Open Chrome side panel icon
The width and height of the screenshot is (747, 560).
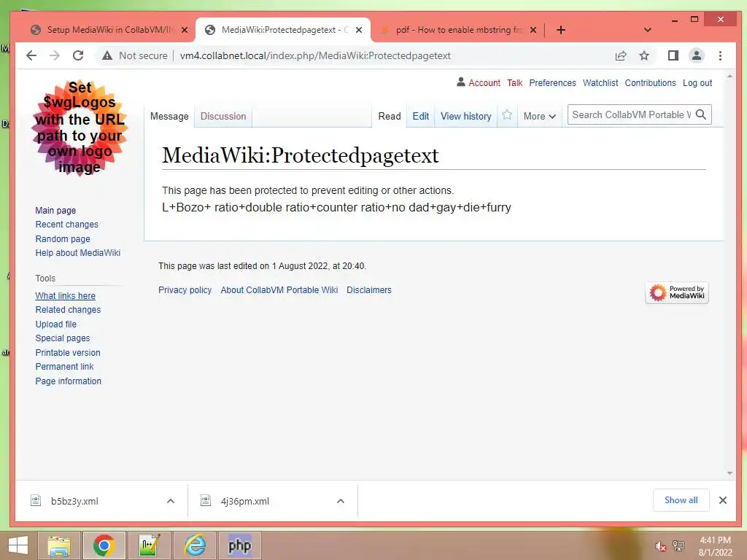point(673,55)
